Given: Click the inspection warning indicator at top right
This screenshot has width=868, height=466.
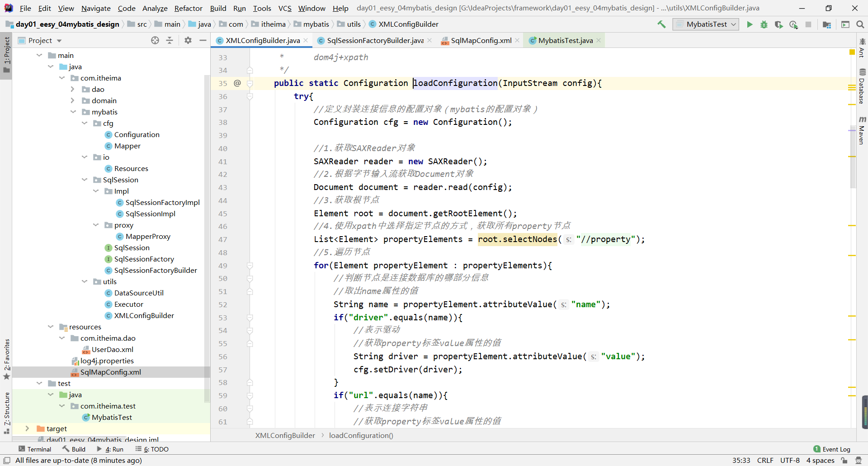Looking at the screenshot, I should (852, 52).
